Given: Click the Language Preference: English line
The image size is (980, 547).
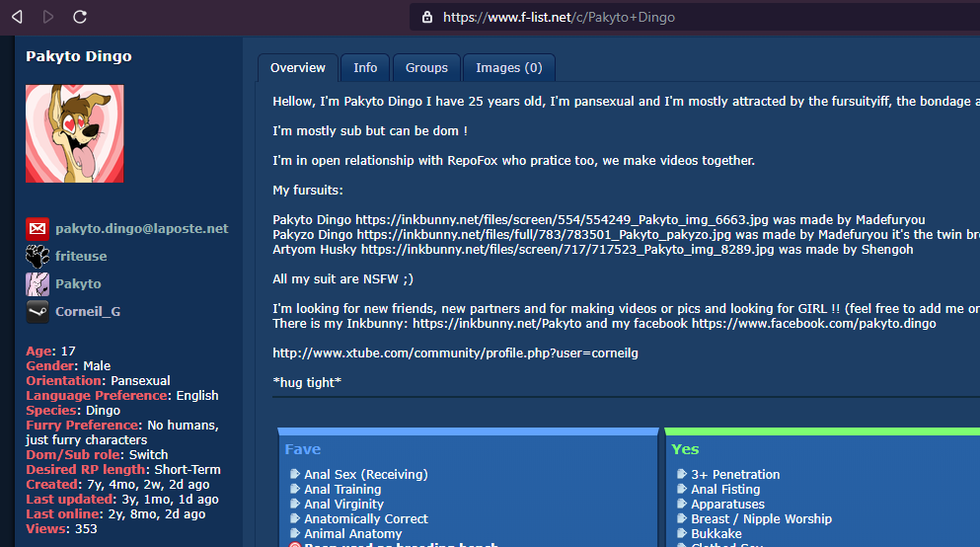Looking at the screenshot, I should (x=122, y=396).
